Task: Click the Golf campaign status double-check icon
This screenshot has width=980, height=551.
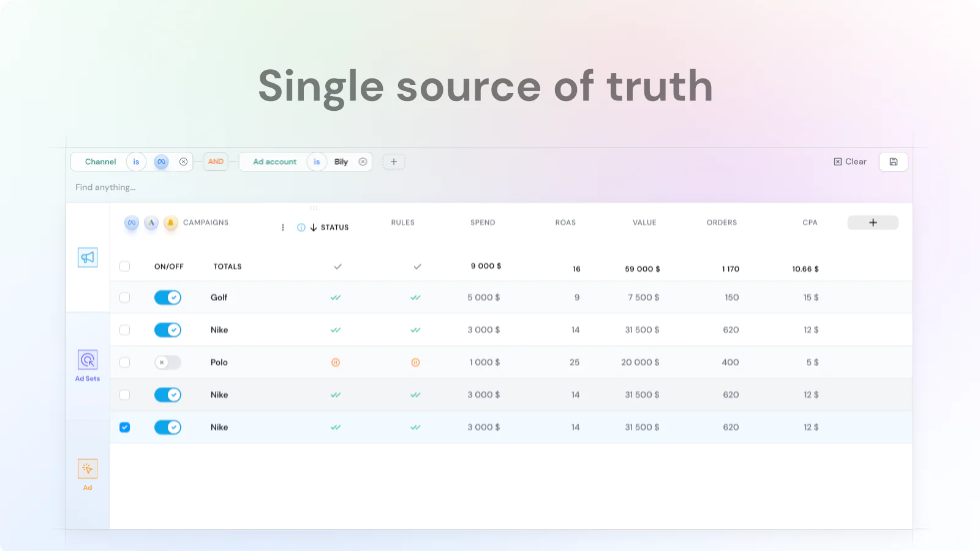Action: (336, 298)
